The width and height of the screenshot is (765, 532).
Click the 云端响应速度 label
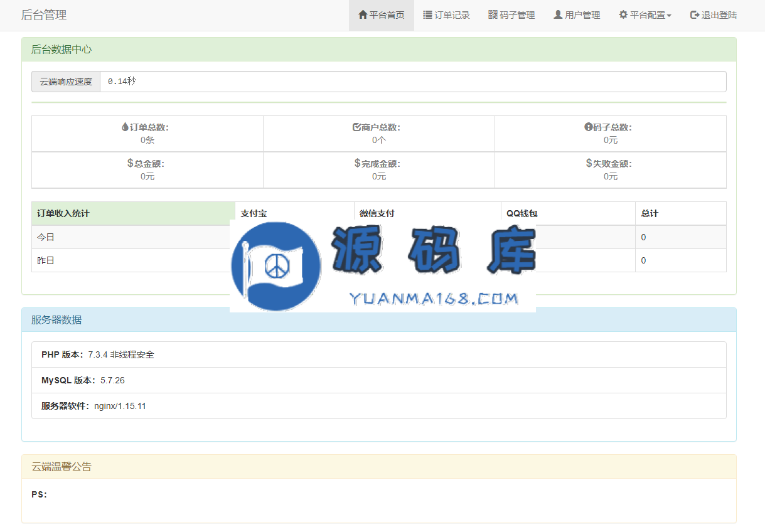click(x=66, y=82)
